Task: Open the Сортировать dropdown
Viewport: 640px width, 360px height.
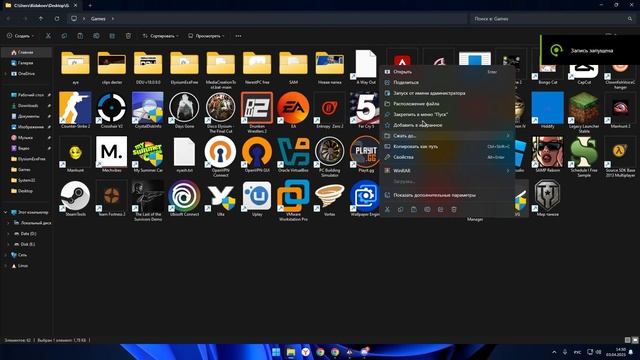Action: pyautogui.click(x=160, y=36)
